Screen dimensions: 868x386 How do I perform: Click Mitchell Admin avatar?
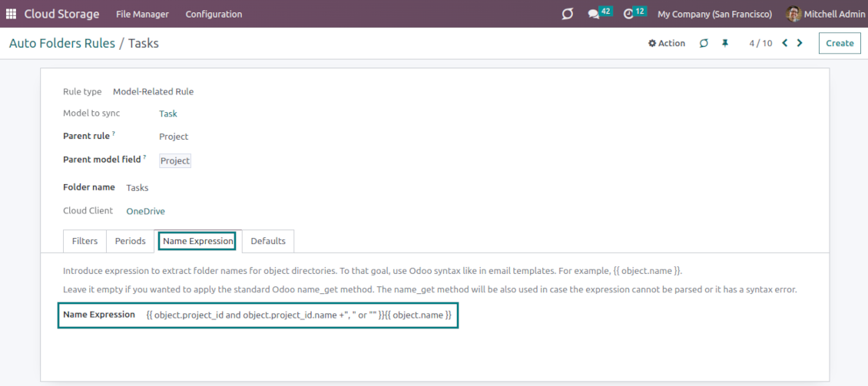pyautogui.click(x=793, y=14)
